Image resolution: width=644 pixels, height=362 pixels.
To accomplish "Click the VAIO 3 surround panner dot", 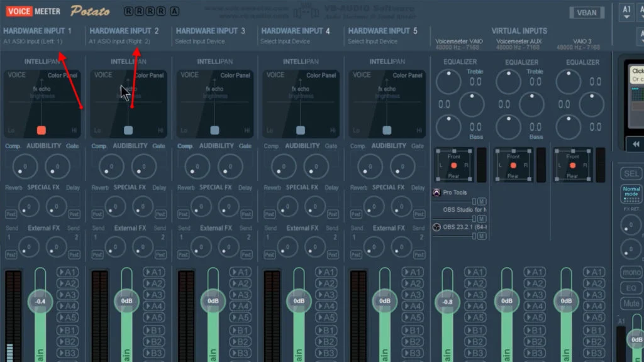I will pyautogui.click(x=572, y=165).
